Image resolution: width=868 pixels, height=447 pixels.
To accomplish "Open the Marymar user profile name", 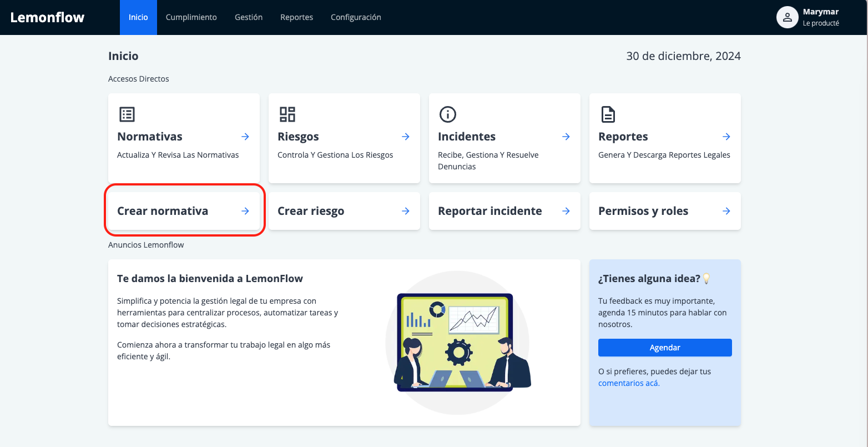I will [x=821, y=12].
